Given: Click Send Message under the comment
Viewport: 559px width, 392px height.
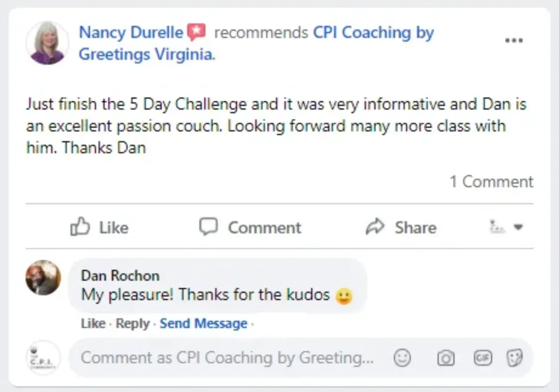Looking at the screenshot, I should (203, 323).
